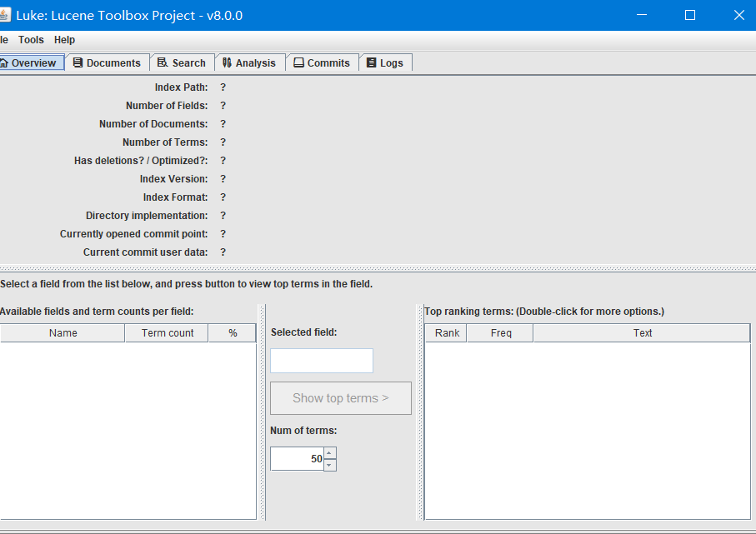The image size is (756, 534).
Task: Click the Number of Terms label
Action: click(165, 142)
